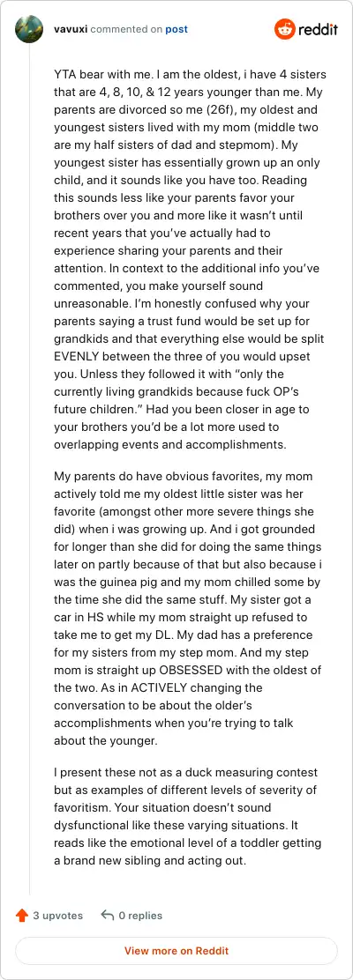Open the blue "post" link
This screenshot has height=980, width=353.
pyautogui.click(x=176, y=29)
